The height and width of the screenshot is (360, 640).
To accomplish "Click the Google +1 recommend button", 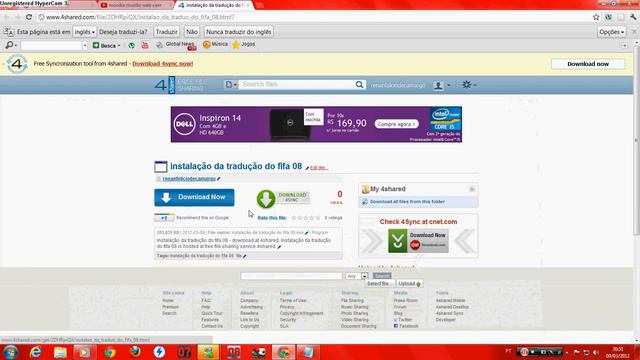I will tap(164, 218).
